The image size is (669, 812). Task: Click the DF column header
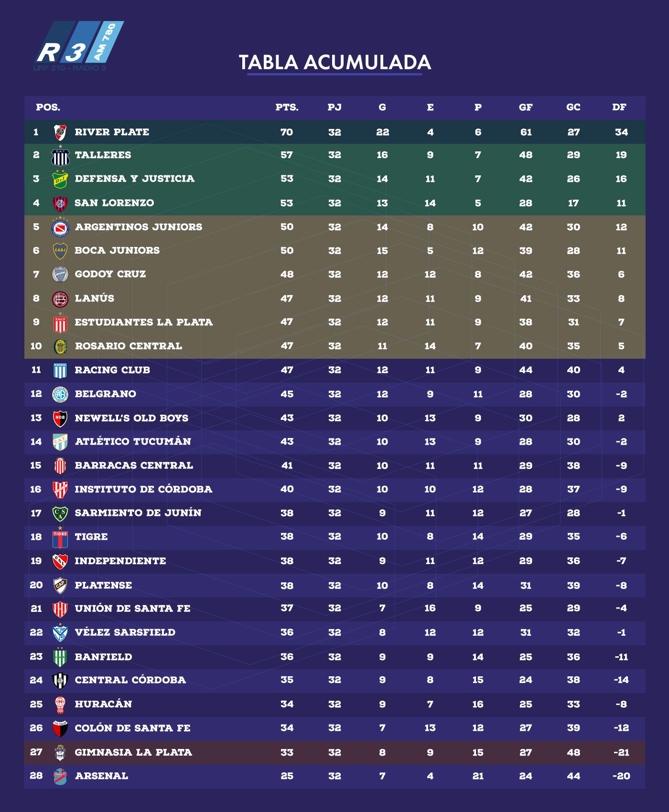coord(619,107)
